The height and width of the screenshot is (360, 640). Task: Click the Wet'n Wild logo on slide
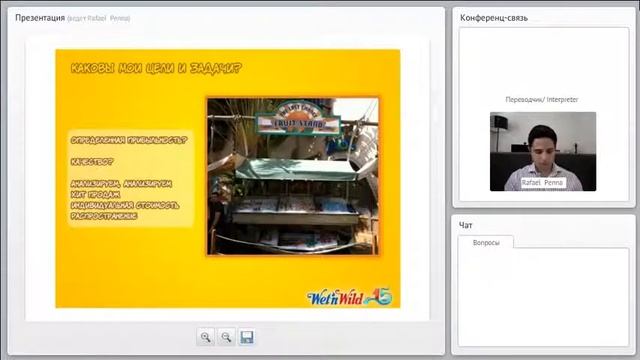click(350, 297)
